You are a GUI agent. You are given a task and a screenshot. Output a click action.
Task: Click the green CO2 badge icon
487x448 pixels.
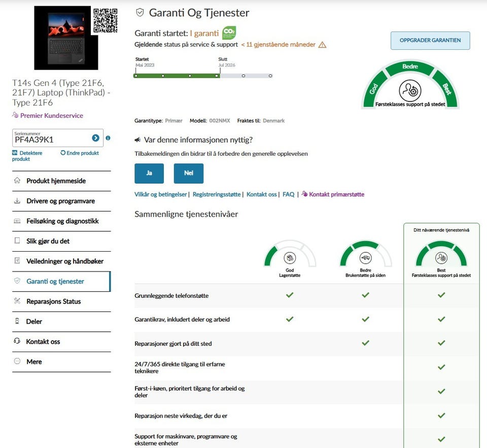click(229, 32)
